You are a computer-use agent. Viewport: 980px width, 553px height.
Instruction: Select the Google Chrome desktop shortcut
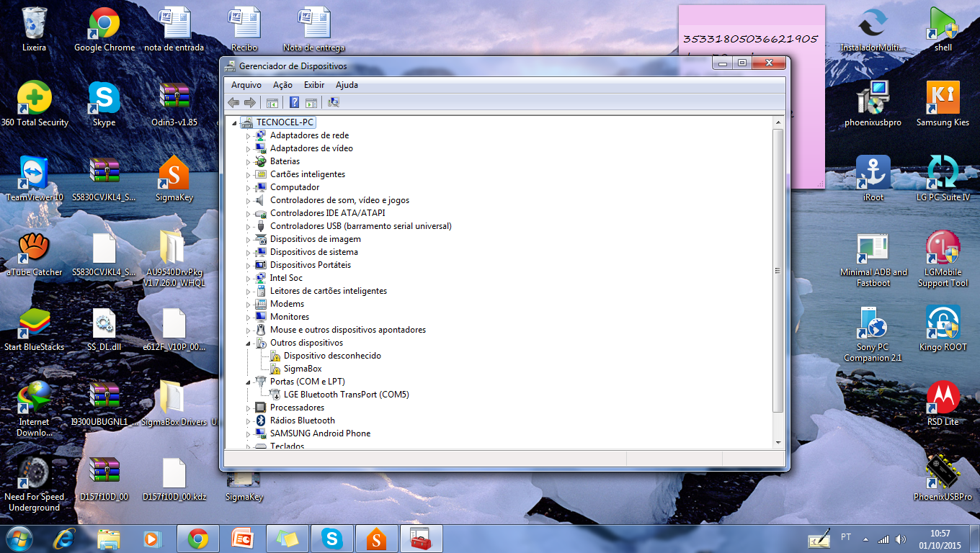104,30
